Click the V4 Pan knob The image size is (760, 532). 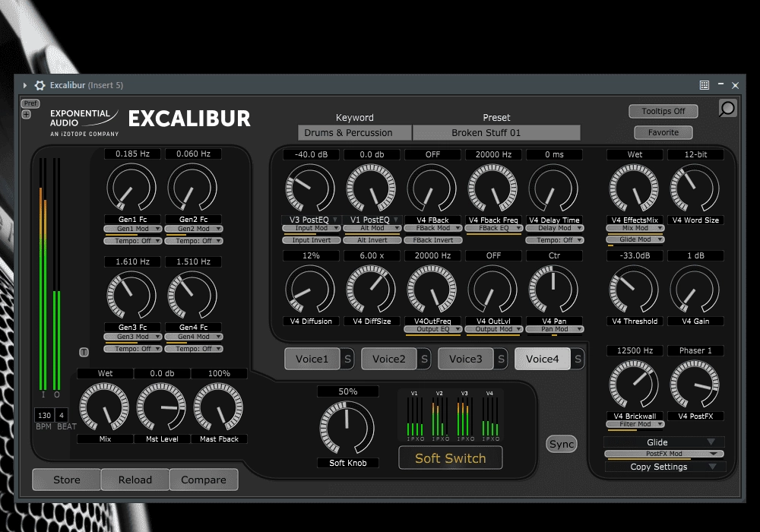coord(553,290)
